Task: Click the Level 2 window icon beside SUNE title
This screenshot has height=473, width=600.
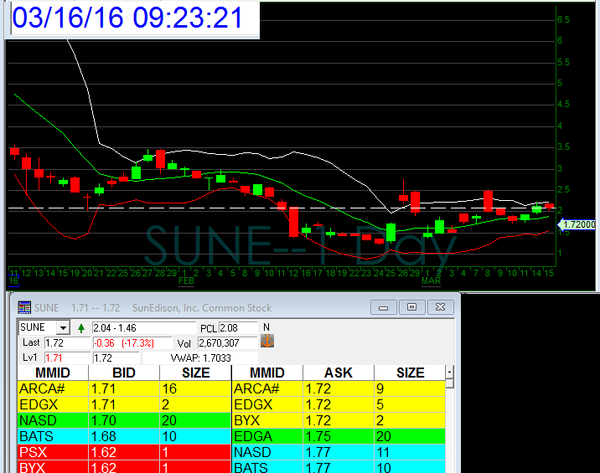Action: click(24, 307)
